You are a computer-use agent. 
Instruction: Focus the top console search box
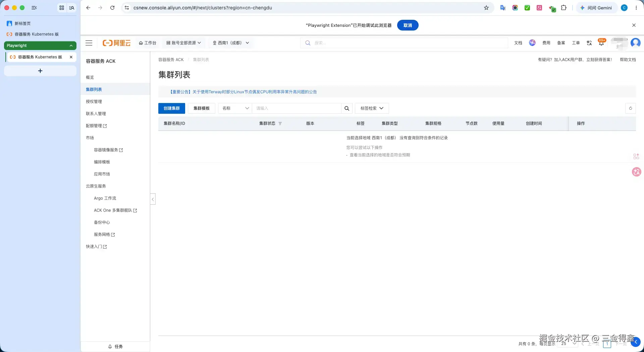[x=404, y=43]
